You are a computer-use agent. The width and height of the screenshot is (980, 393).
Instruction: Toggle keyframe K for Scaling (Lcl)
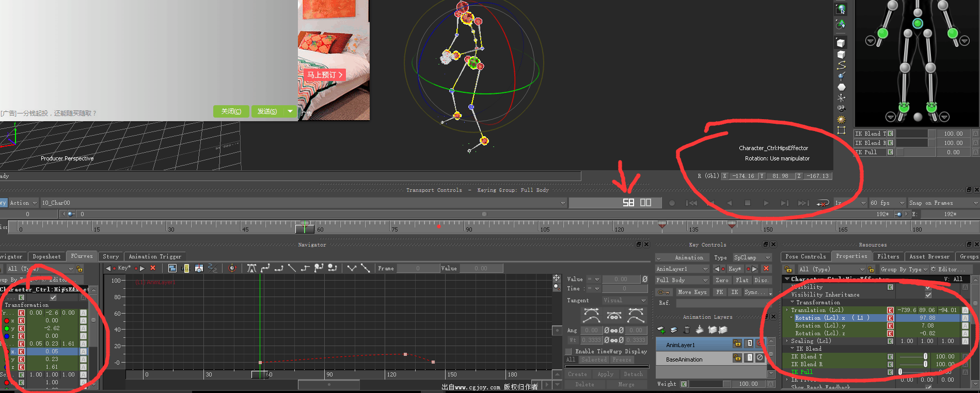tap(890, 341)
